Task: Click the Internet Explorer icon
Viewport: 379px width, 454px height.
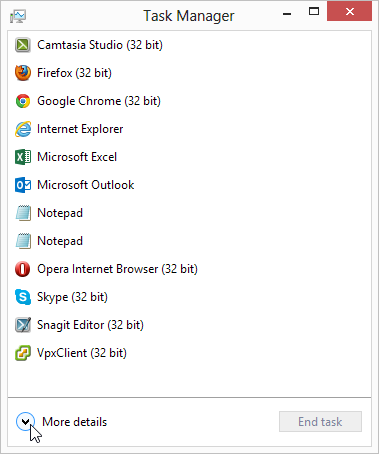Action: click(x=23, y=129)
